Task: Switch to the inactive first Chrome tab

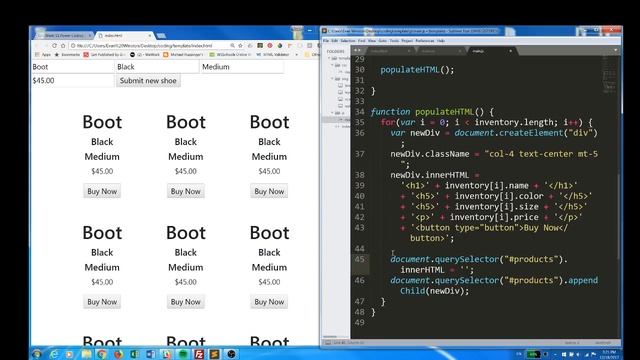Action: click(63, 36)
